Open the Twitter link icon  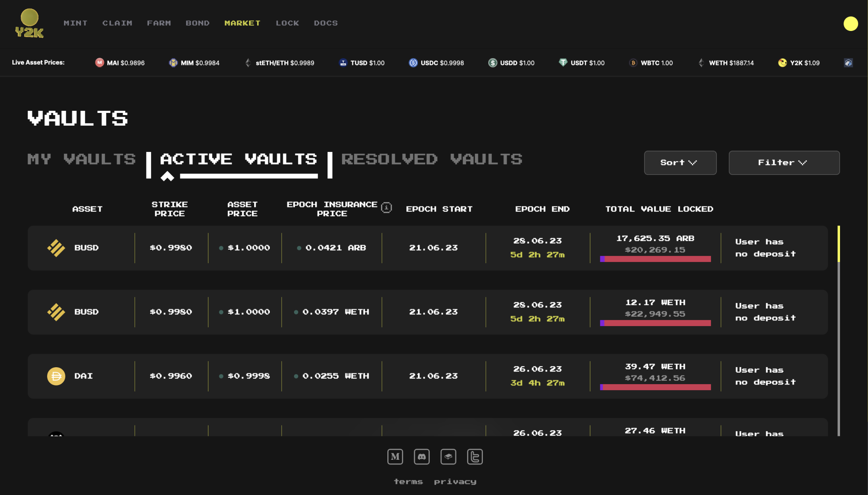tap(475, 457)
